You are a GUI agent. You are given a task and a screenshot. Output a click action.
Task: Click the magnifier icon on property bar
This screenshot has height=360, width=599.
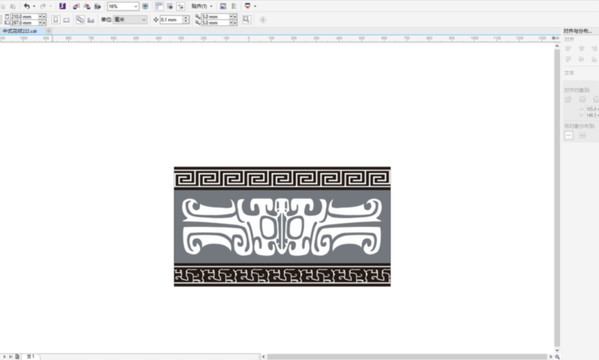246,19
